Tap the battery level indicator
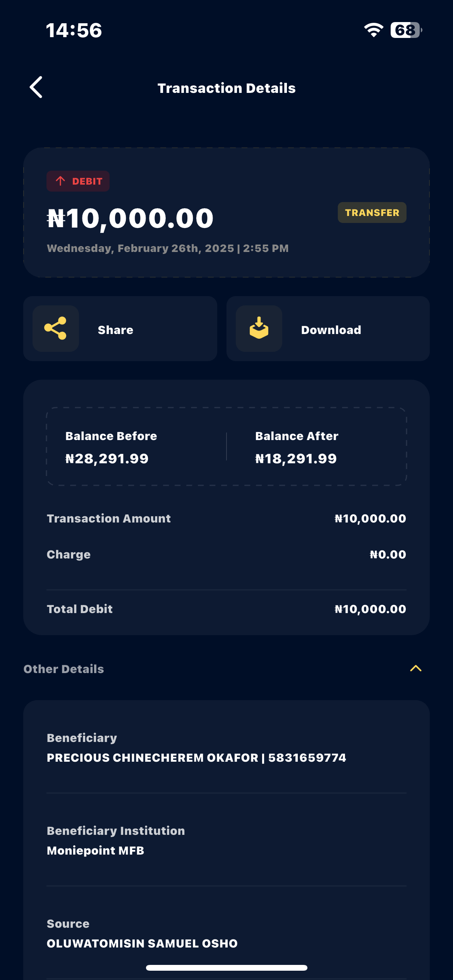453x980 pixels. [x=406, y=30]
